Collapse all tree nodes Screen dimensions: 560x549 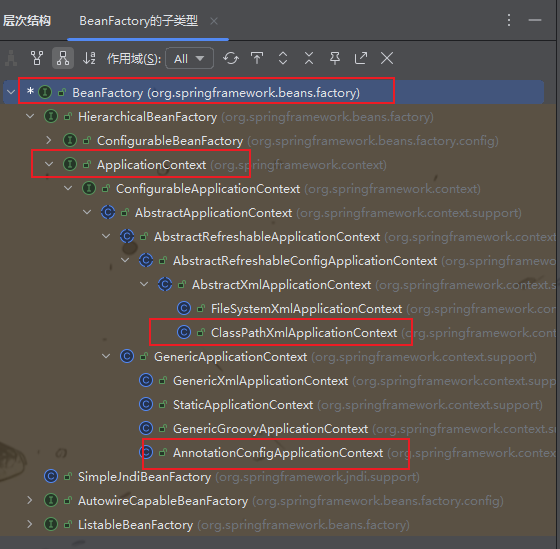pyautogui.click(x=309, y=58)
